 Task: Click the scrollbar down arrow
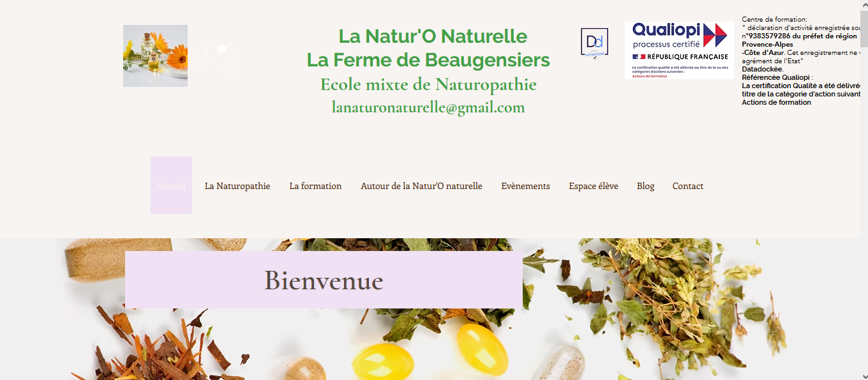pos(864,375)
